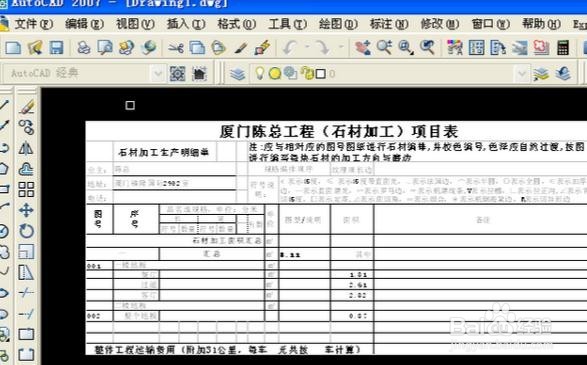This screenshot has height=365, width=587.
Task: Select the Trim tool
Action: click(x=26, y=292)
